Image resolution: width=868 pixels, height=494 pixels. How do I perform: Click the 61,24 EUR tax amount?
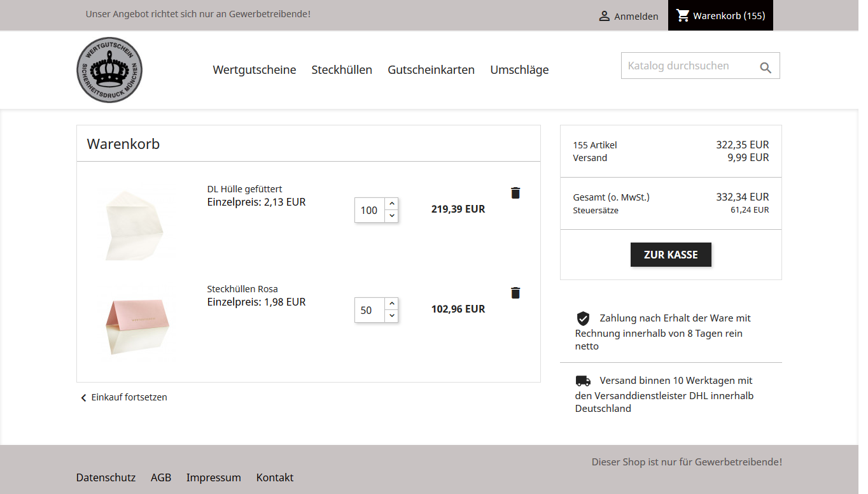tap(750, 210)
